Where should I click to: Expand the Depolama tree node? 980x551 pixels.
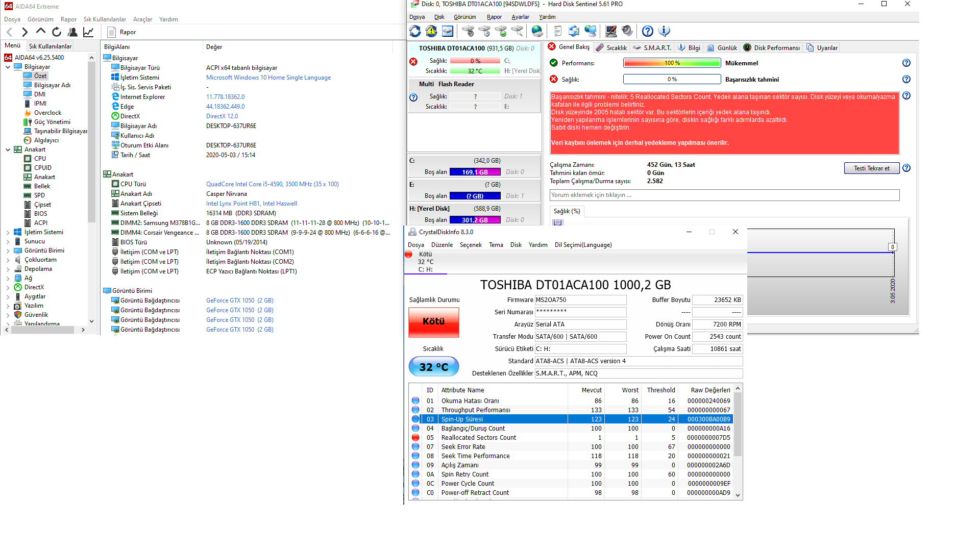8,269
